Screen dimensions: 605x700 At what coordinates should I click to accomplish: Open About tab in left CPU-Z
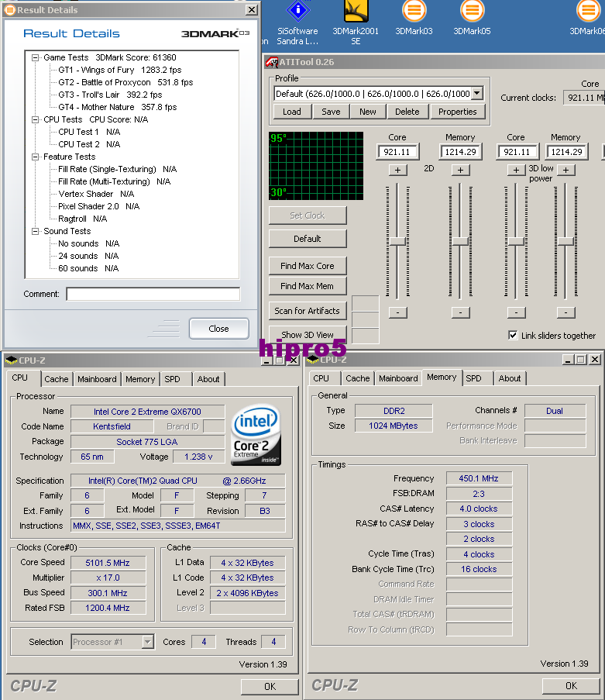coord(208,379)
